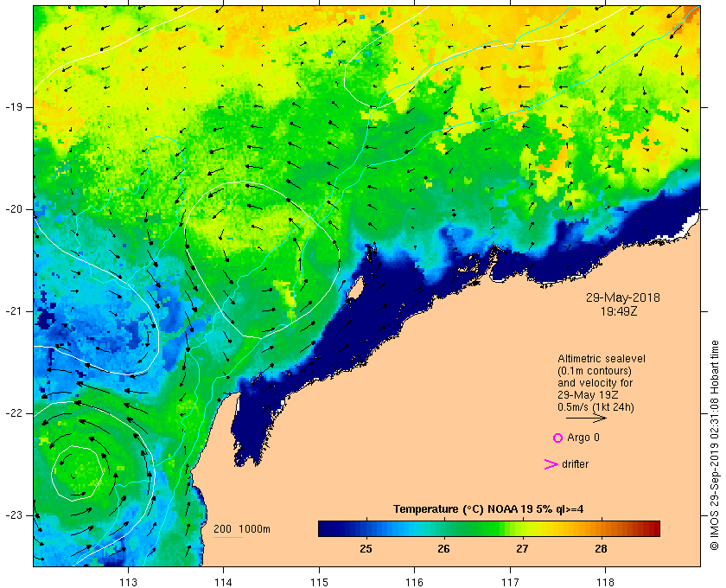Click the 115 longitude axis label
Viewport: 726px width, 588px height.
pyautogui.click(x=319, y=582)
